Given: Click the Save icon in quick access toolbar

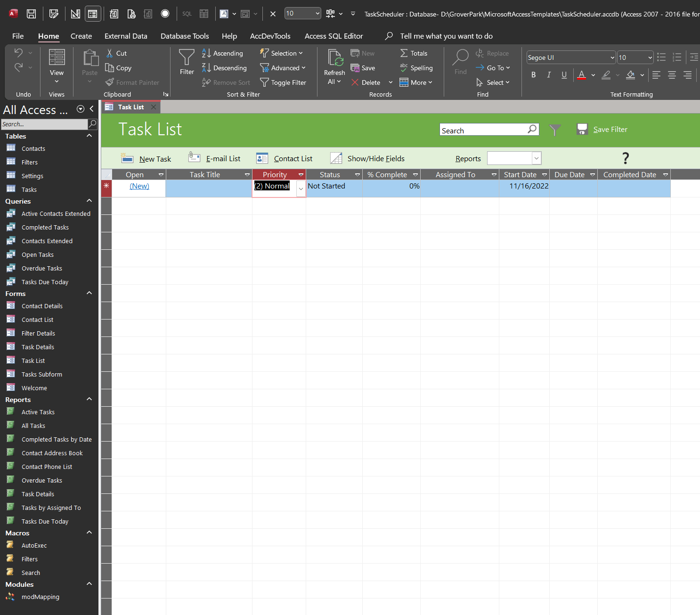Looking at the screenshot, I should point(31,14).
